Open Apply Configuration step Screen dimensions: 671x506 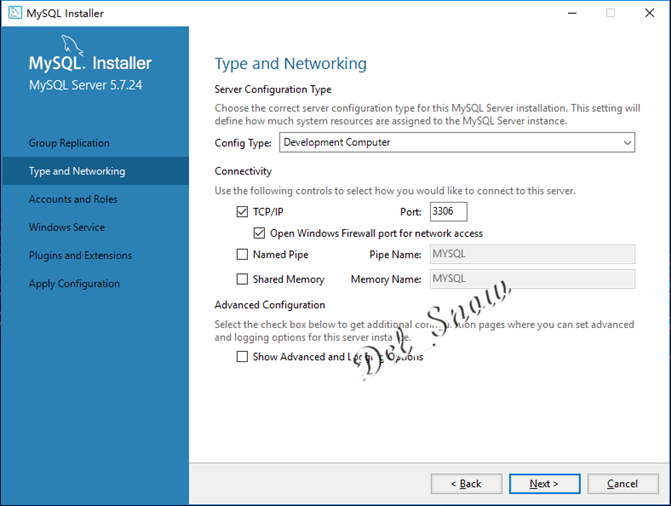[74, 284]
